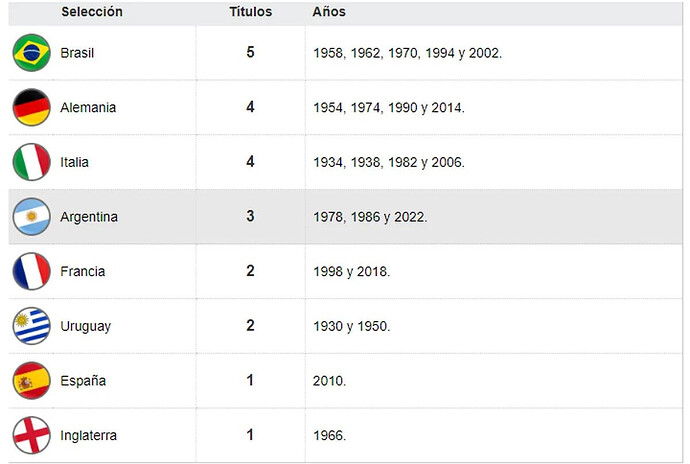Click the Inglaterra team name
This screenshot has width=690, height=464.
point(88,436)
